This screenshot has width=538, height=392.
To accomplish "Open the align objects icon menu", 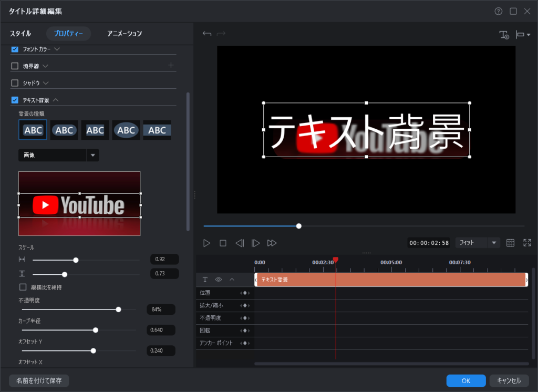I will pos(523,35).
